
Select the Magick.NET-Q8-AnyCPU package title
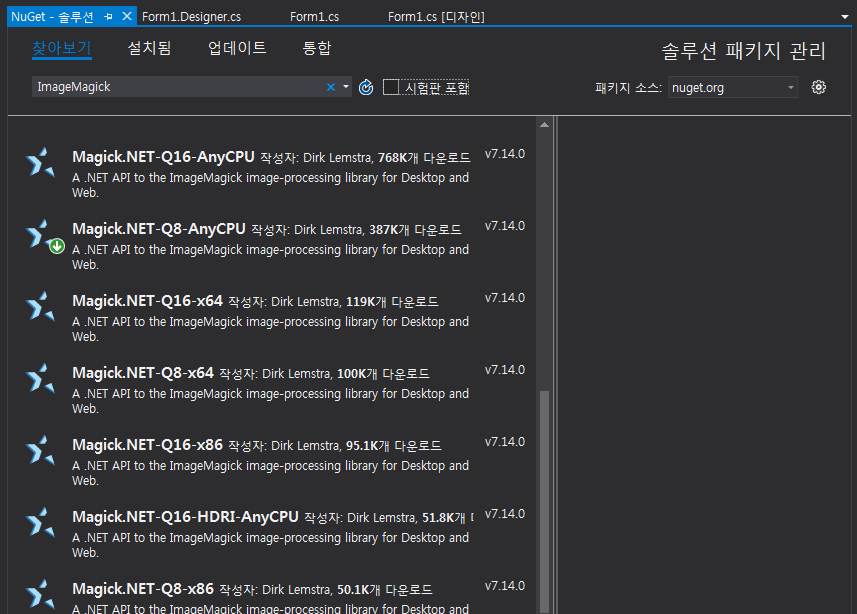click(159, 229)
